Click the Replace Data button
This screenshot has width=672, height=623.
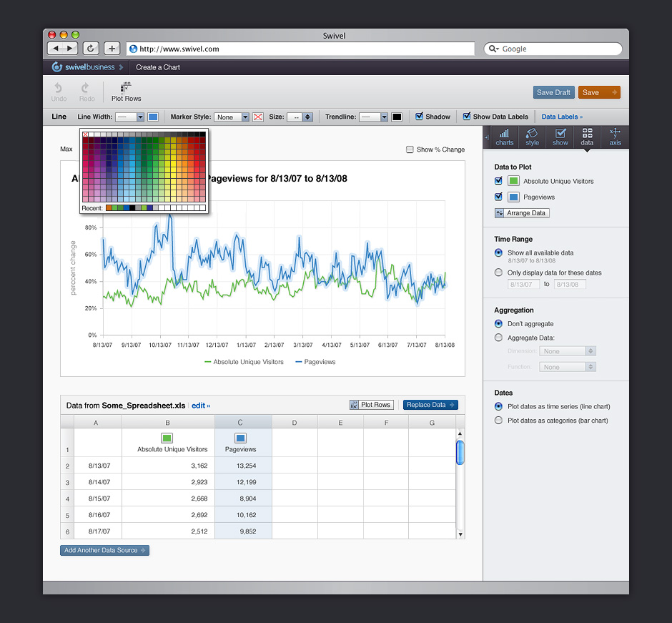[x=430, y=405]
